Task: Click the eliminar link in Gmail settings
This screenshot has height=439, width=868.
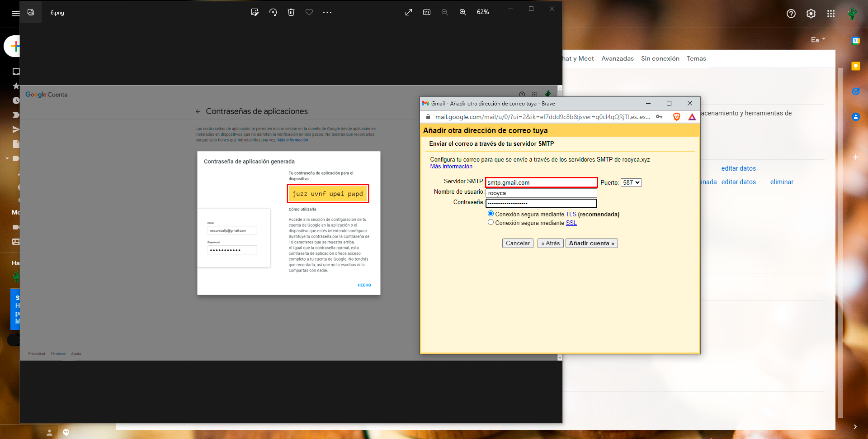Action: [782, 182]
